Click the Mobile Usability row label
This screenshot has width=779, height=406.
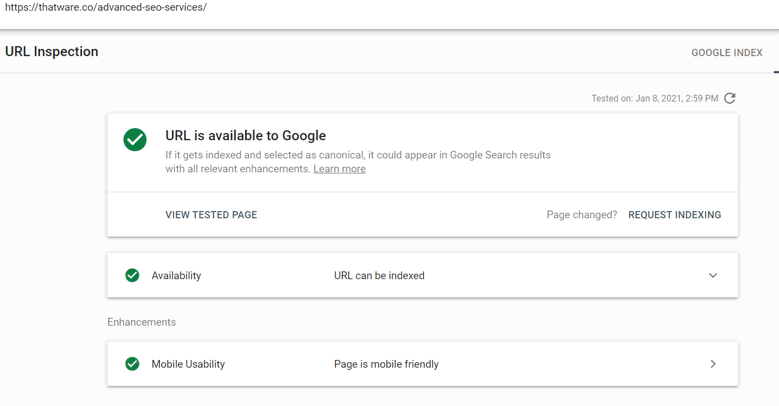click(x=188, y=365)
